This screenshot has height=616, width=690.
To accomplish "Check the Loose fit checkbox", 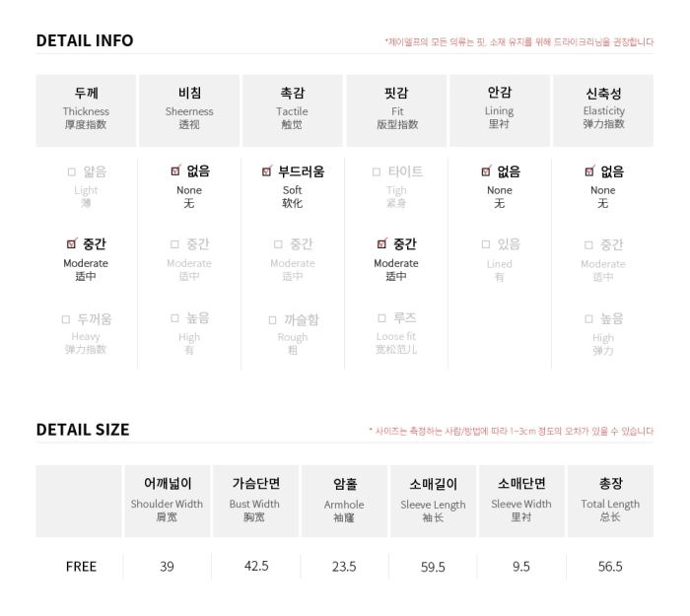I will 381,318.
